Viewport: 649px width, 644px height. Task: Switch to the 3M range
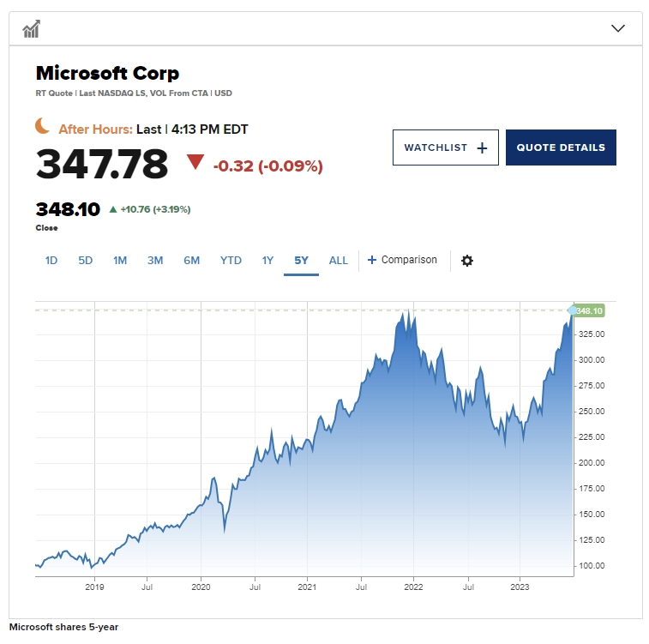(x=155, y=261)
